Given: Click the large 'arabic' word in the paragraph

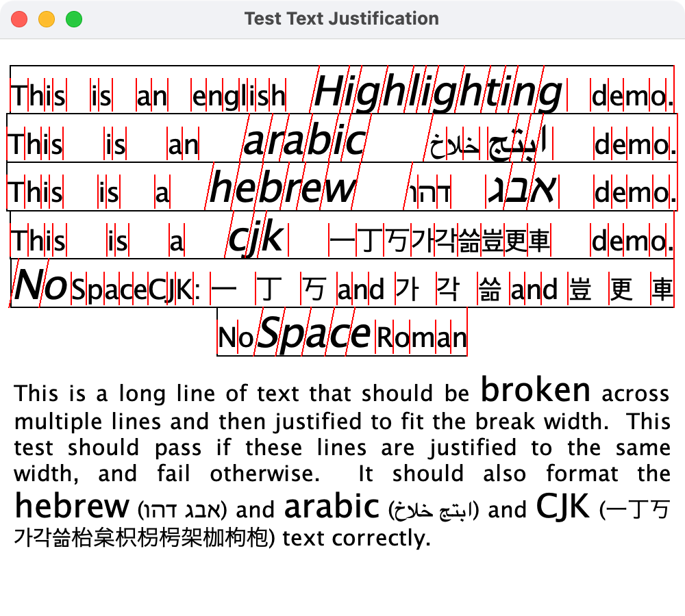Looking at the screenshot, I should click(x=332, y=507).
